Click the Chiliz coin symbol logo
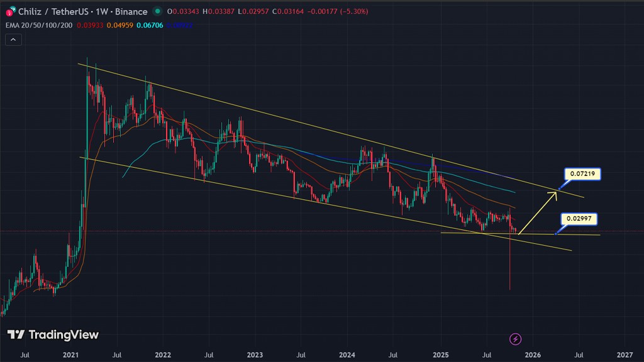This screenshot has height=362, width=644. 10,12
